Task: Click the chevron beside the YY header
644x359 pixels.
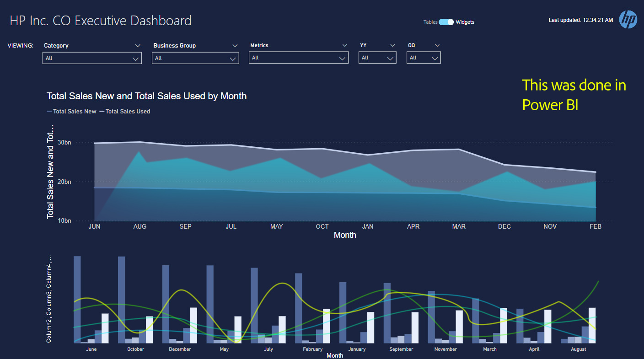Action: pos(392,45)
